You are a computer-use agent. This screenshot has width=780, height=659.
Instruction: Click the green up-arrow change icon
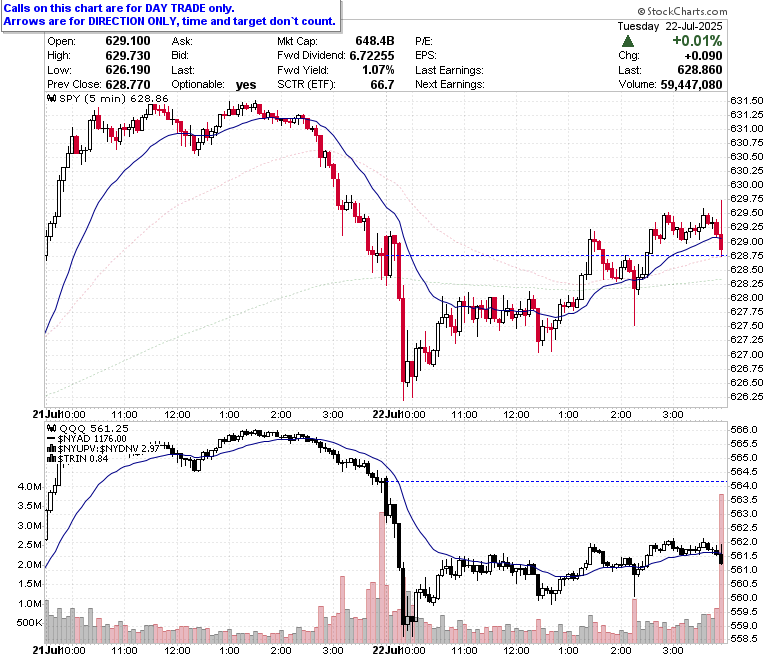628,41
